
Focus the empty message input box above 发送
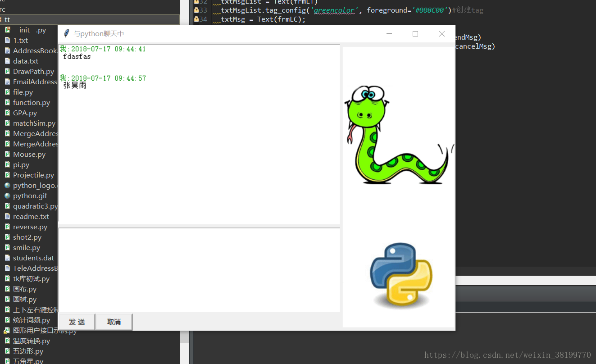pos(199,270)
